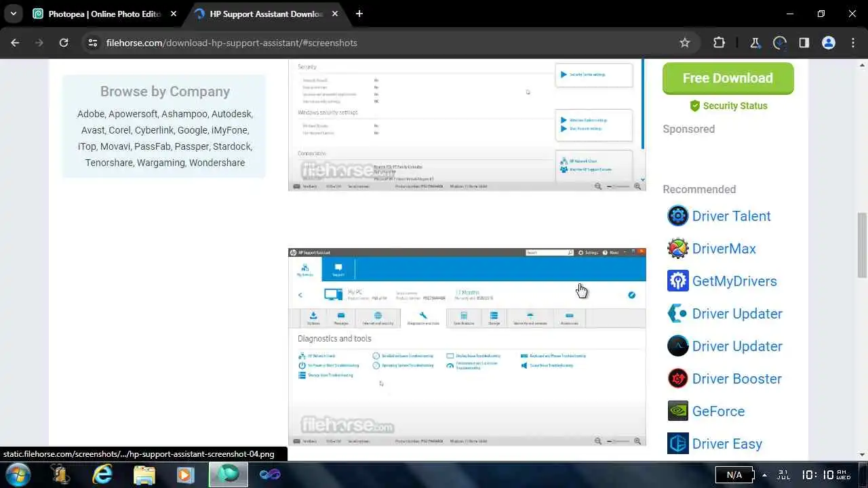Go back to the previous page
This screenshot has height=488, width=868.
16,43
